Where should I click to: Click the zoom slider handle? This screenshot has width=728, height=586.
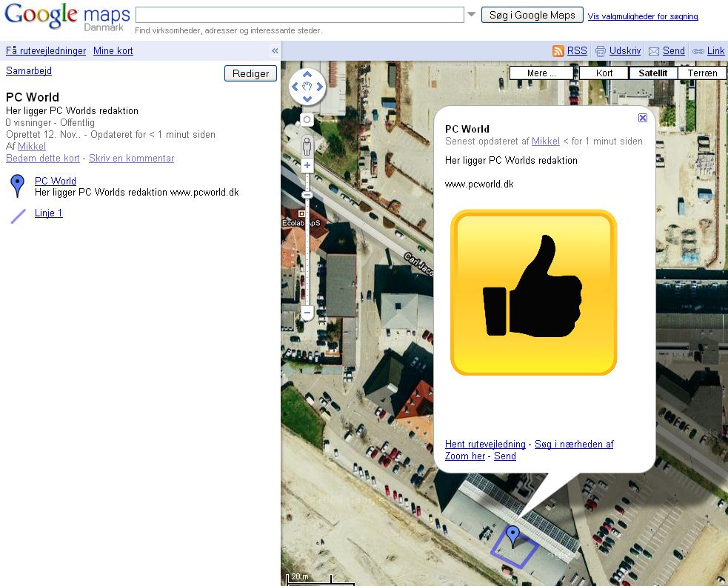(x=307, y=195)
